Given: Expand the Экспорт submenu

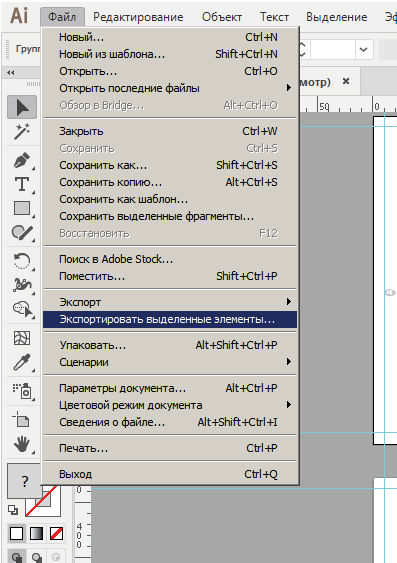Looking at the screenshot, I should [170, 302].
